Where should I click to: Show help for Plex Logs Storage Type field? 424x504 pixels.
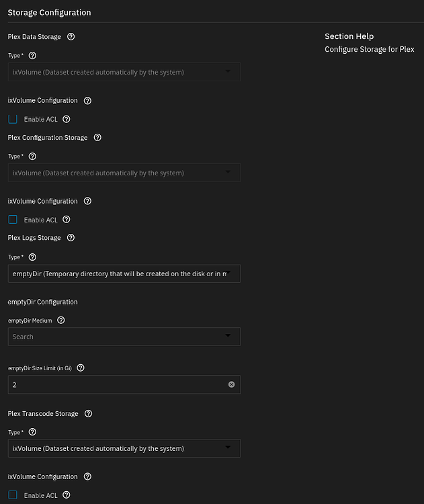(x=32, y=257)
